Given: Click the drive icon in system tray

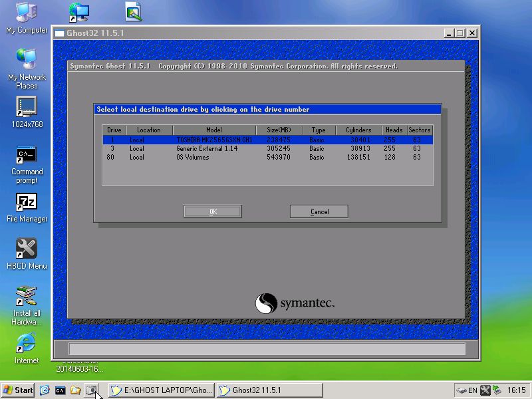Looking at the screenshot, I should click(462, 390).
